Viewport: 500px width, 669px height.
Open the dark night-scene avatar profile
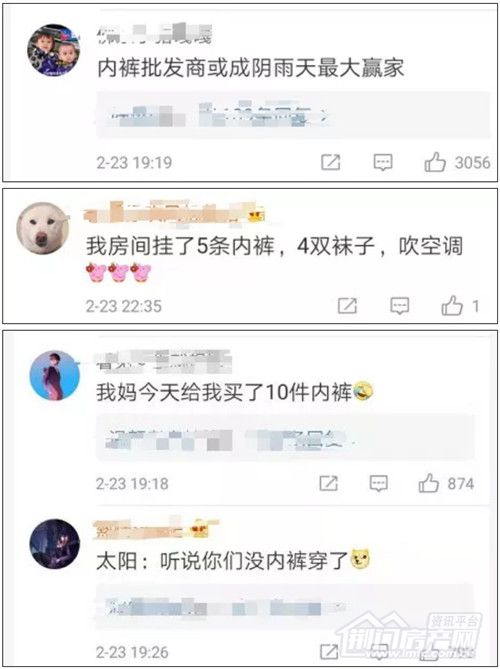55,544
